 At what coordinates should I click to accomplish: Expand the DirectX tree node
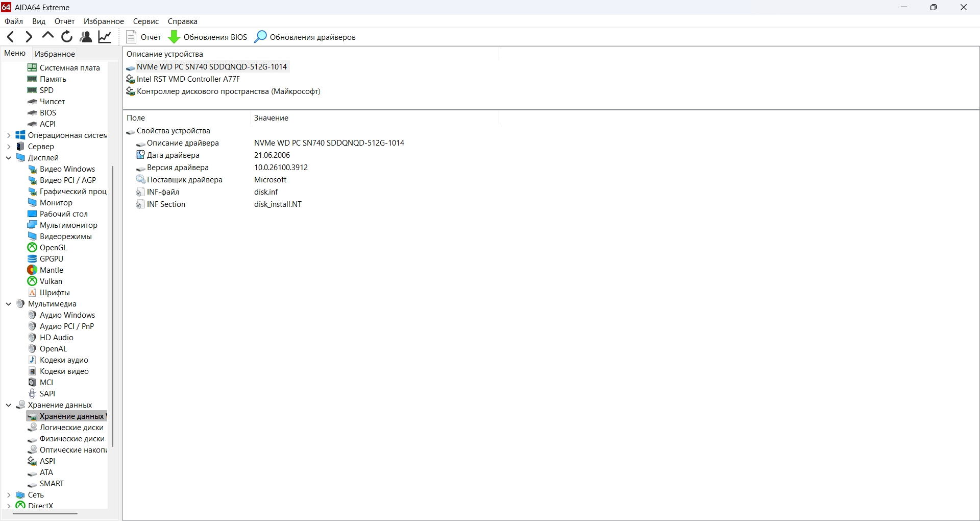click(9, 506)
